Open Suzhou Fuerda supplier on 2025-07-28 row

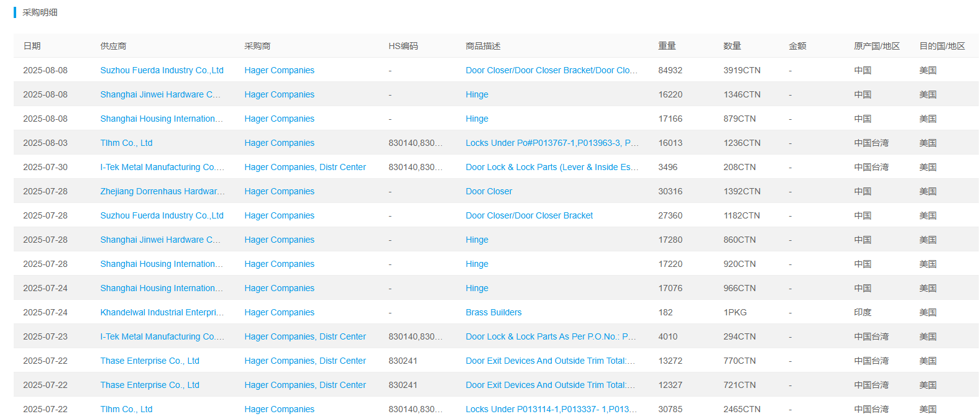[162, 215]
